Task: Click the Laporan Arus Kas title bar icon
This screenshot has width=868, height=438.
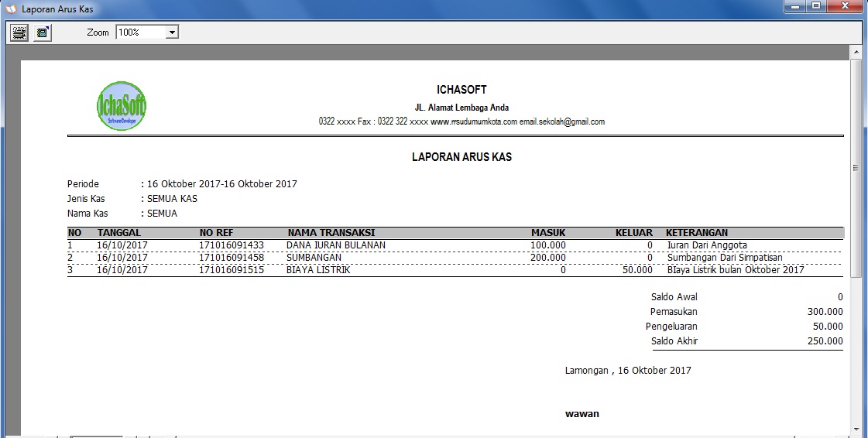Action: (x=10, y=9)
